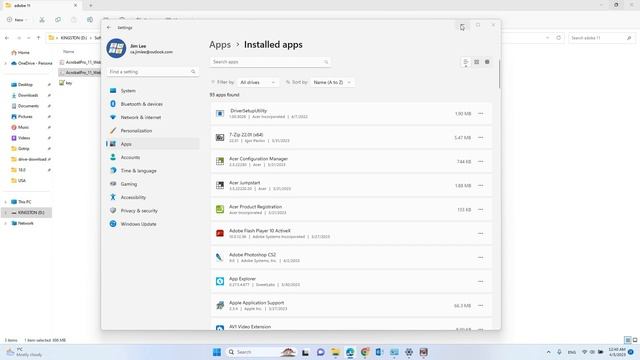Open more options for Acer Jumpstart

(x=480, y=185)
